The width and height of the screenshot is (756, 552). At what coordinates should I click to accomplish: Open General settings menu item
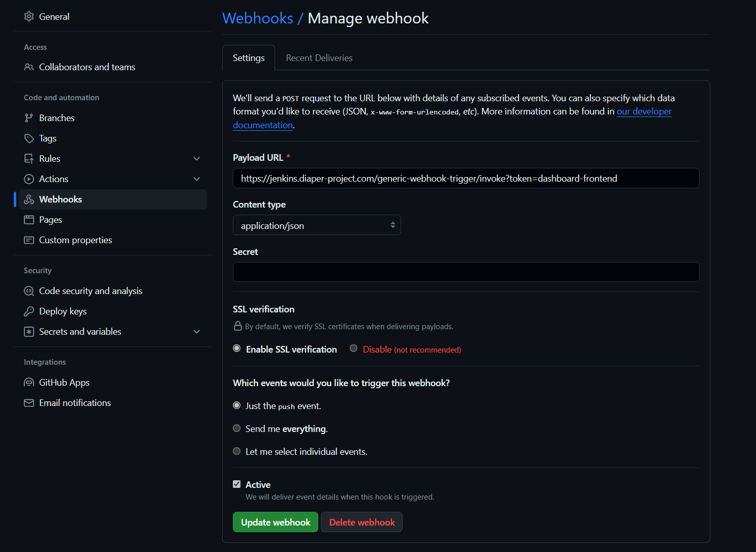[113, 16]
